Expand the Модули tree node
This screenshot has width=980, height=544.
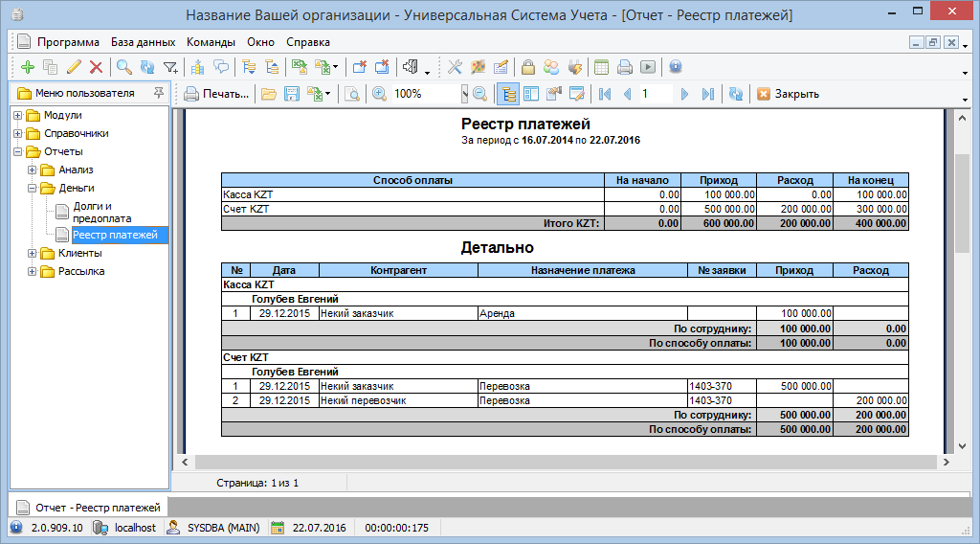tap(18, 115)
